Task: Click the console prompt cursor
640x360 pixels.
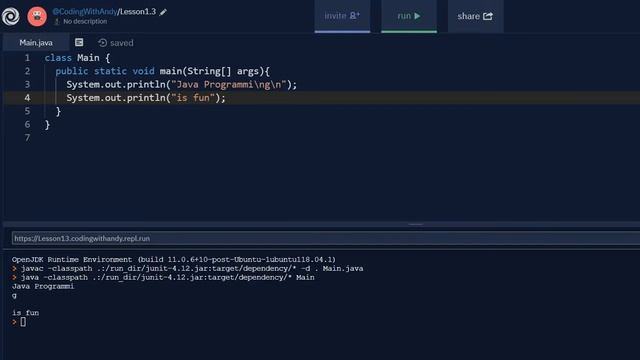Action: [23, 322]
